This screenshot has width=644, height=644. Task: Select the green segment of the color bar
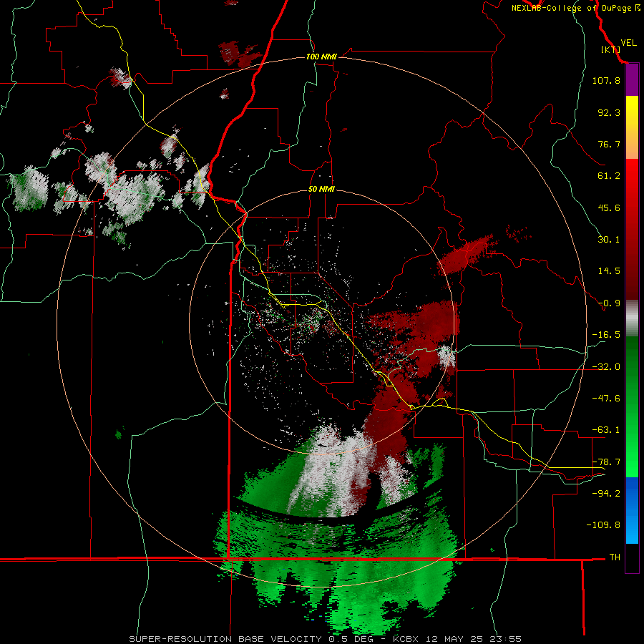[x=632, y=406]
